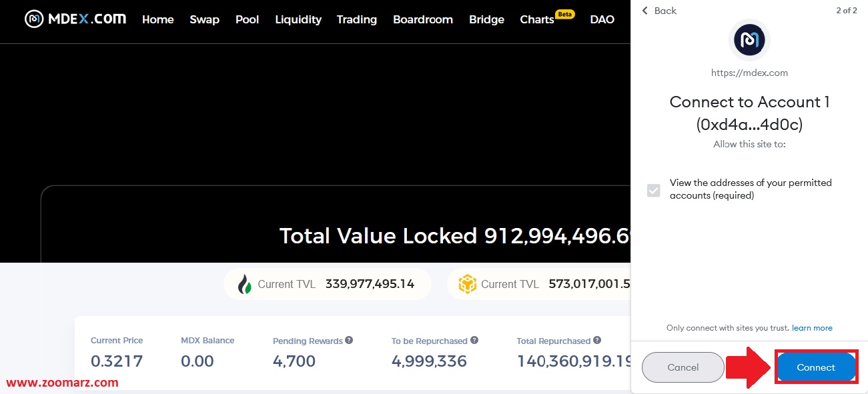The height and width of the screenshot is (394, 868).
Task: Open the Swap page
Action: [204, 19]
